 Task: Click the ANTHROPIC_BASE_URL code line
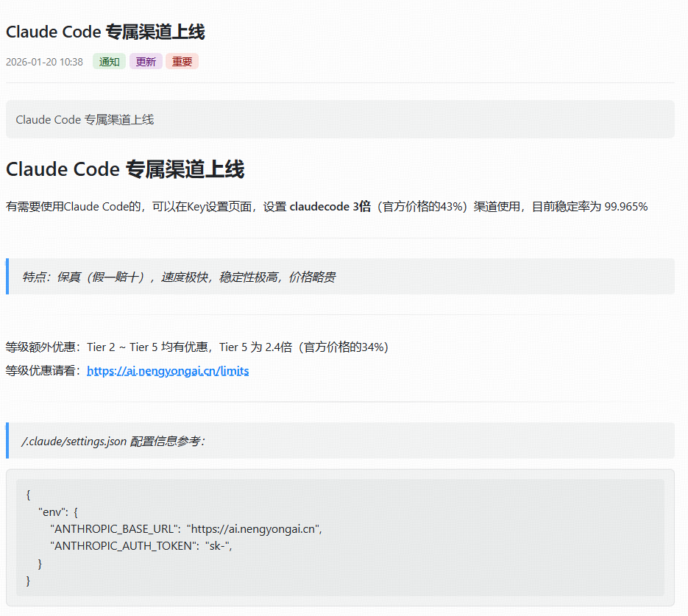pos(186,529)
